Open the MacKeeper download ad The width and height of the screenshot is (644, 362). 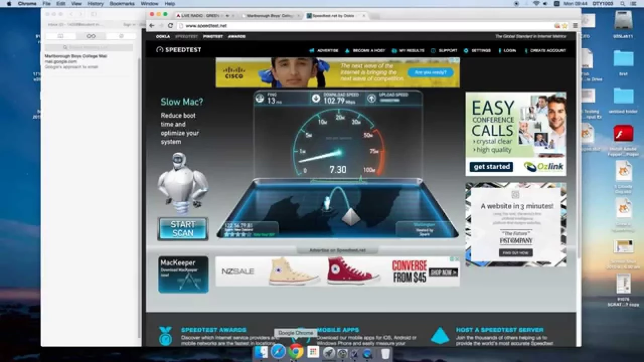(183, 275)
